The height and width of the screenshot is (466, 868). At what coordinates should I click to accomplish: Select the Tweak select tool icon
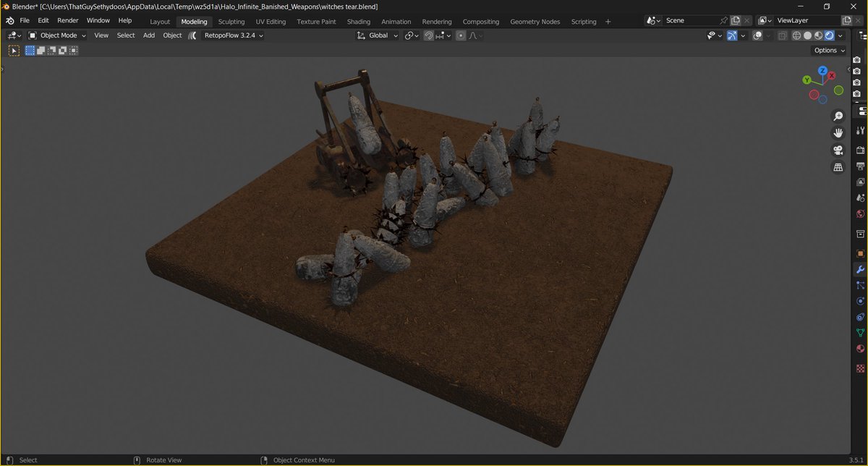(x=14, y=51)
